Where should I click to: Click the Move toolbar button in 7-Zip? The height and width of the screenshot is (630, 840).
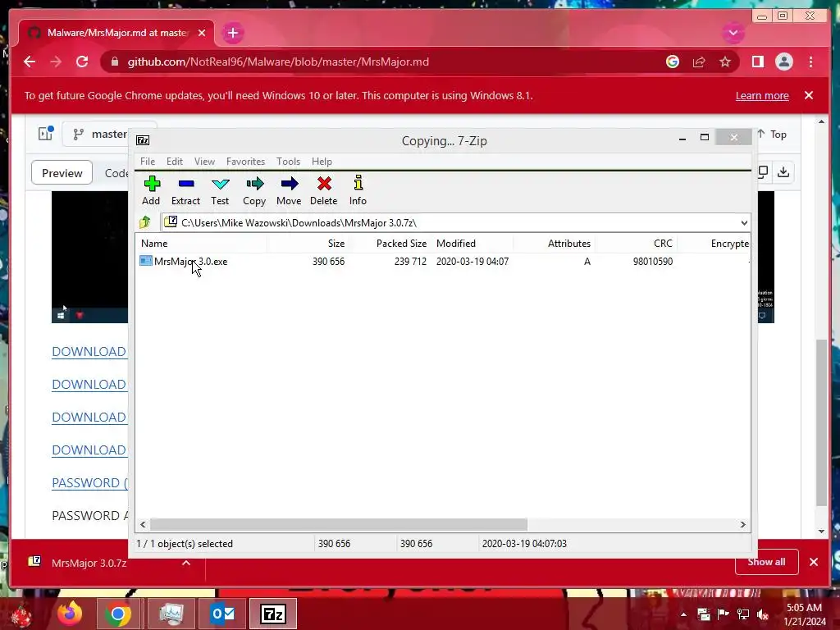coord(289,190)
